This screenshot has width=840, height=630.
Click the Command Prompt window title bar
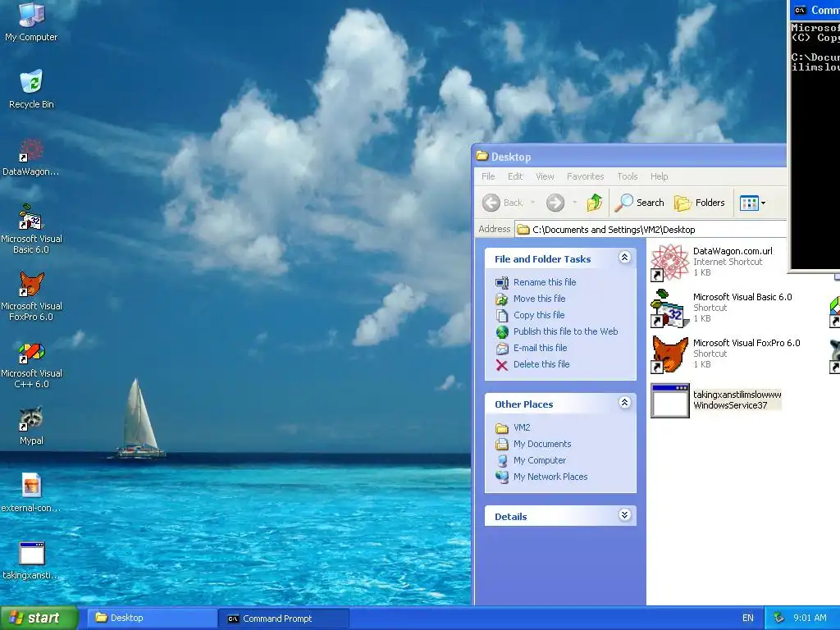pos(815,10)
